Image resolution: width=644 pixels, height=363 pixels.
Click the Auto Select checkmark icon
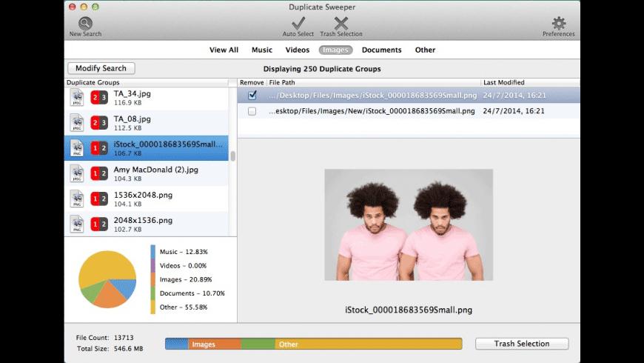pos(298,24)
